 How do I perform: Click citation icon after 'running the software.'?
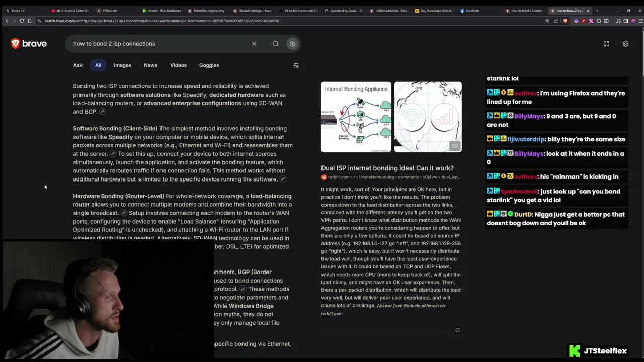(283, 179)
